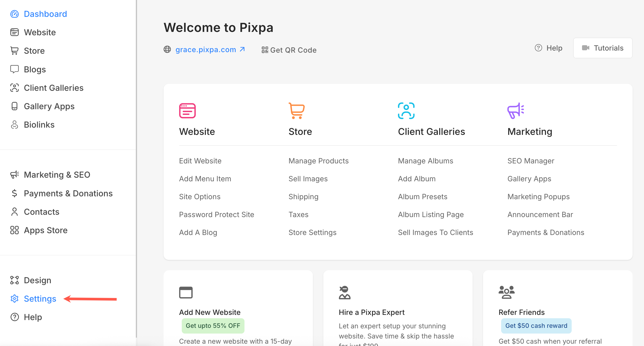This screenshot has width=644, height=346.
Task: Click the Tutorials button
Action: coord(603,48)
